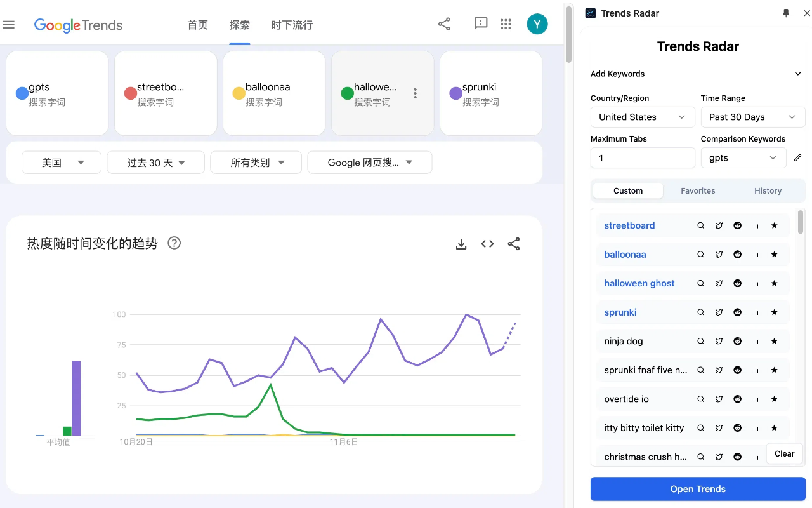View trend chart icon beside "ninja dog"
The image size is (812, 508).
point(756,341)
